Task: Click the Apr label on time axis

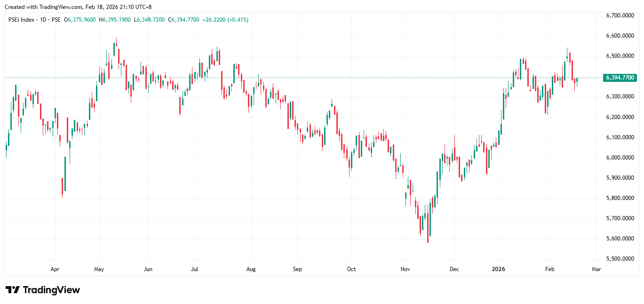Action: [55, 269]
